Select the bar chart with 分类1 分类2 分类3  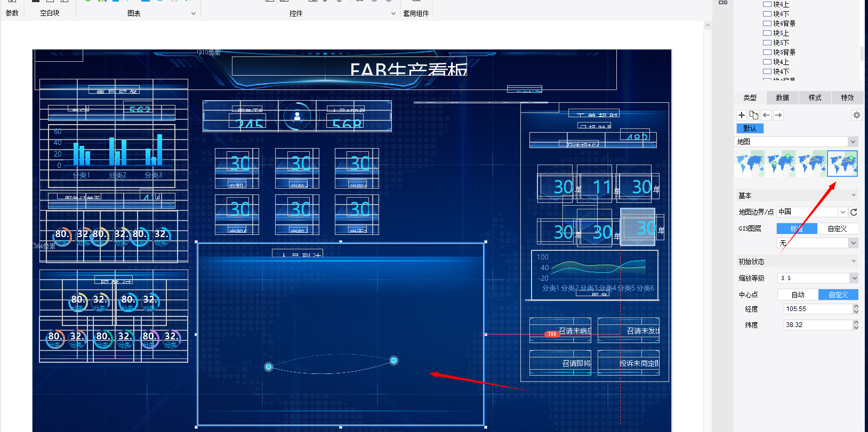tap(112, 156)
